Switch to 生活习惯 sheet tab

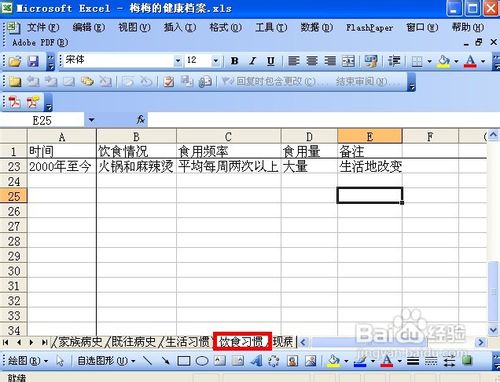(187, 342)
